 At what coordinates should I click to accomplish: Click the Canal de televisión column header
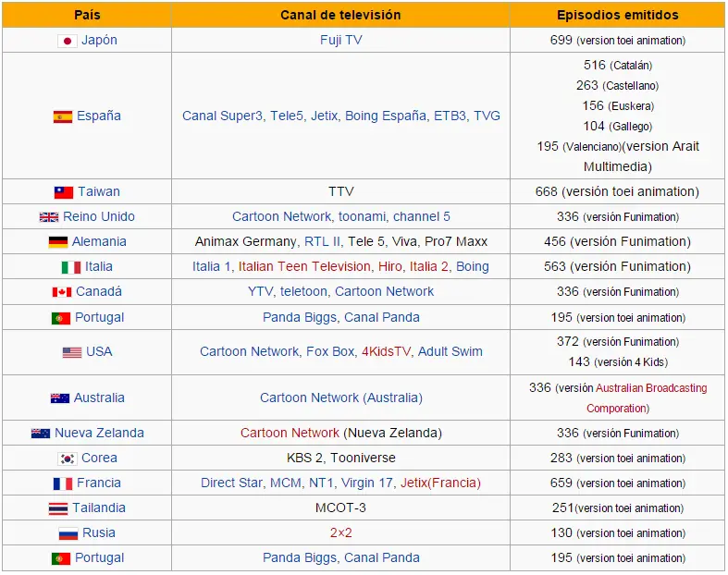coord(340,15)
